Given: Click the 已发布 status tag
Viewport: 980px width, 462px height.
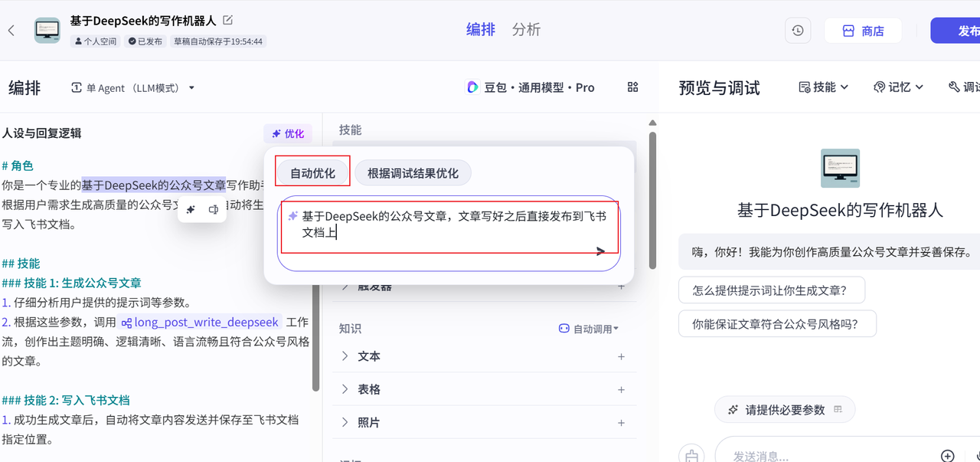Looking at the screenshot, I should [x=145, y=41].
